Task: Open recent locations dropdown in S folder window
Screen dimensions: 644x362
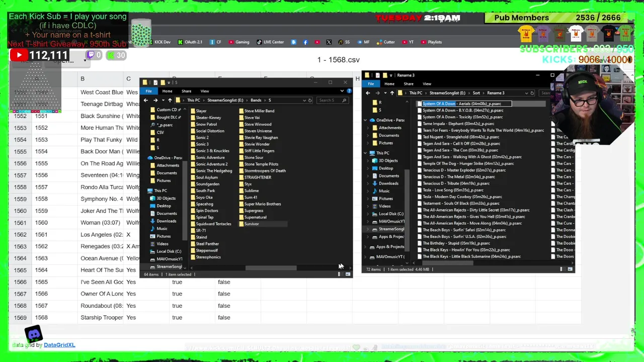Action: [163, 100]
